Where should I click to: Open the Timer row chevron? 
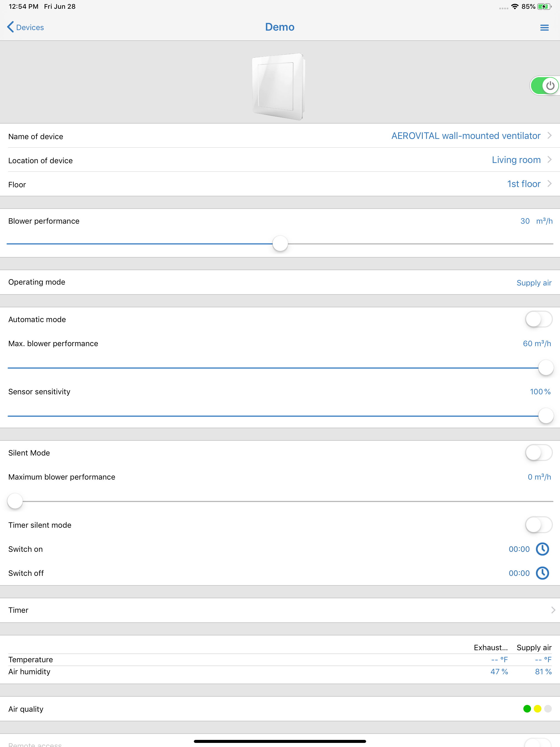coord(553,610)
